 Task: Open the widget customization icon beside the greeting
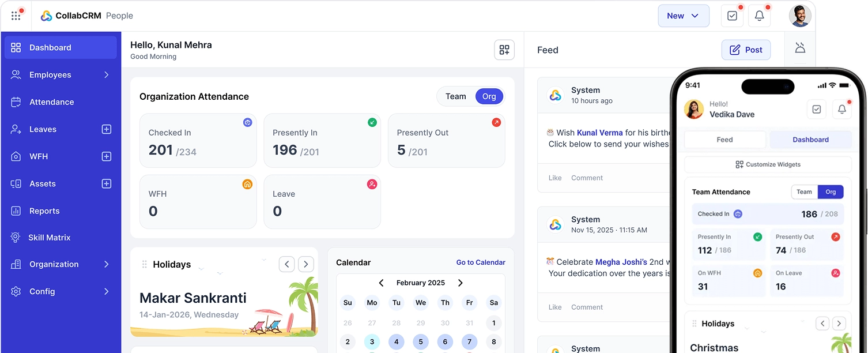504,50
